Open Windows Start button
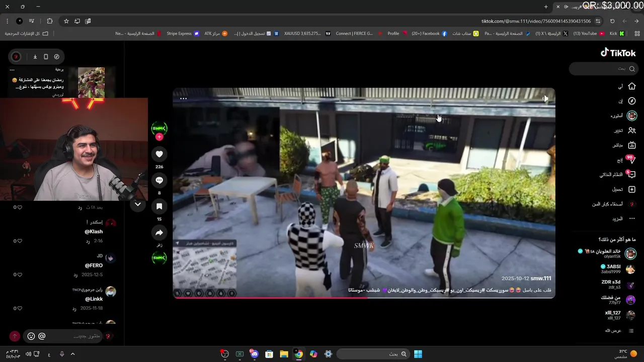Viewport: 644px width, 362px height. (x=418, y=354)
